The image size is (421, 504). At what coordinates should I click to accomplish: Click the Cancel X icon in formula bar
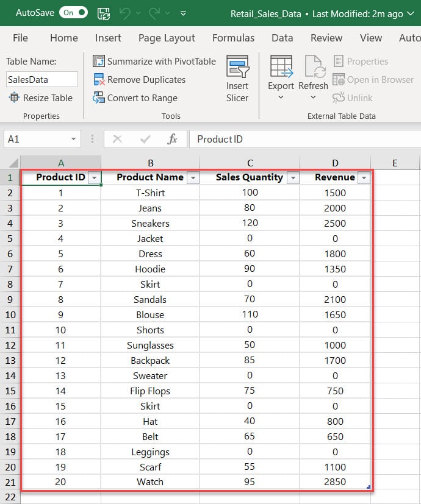click(x=118, y=139)
